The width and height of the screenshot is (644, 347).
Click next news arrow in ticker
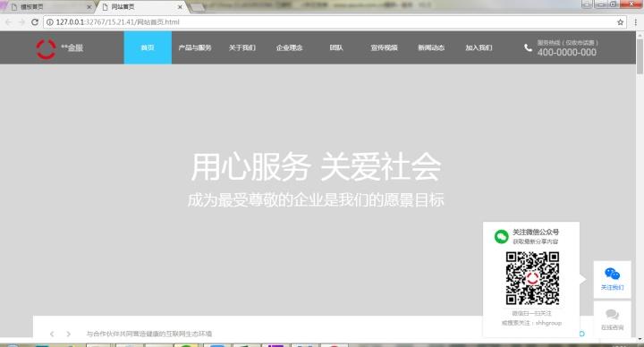click(x=69, y=334)
